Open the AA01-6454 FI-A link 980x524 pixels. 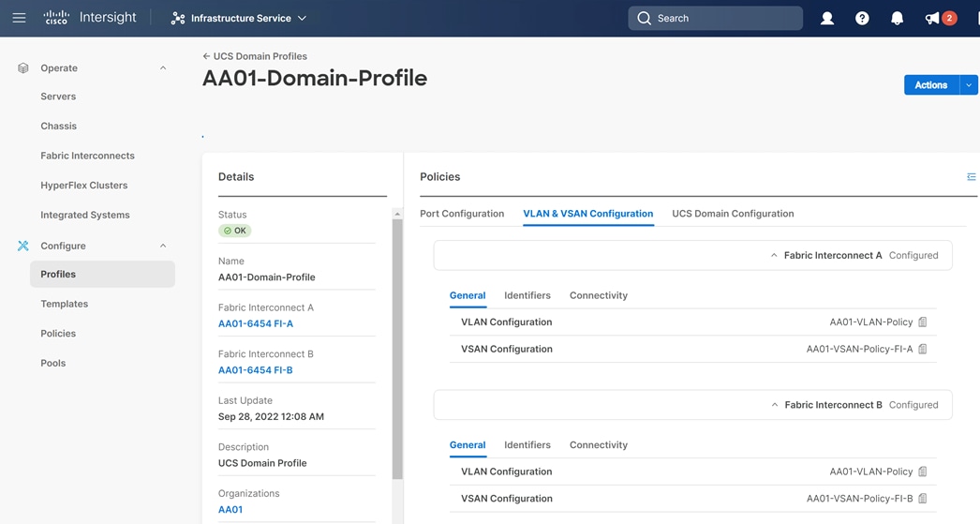click(256, 323)
